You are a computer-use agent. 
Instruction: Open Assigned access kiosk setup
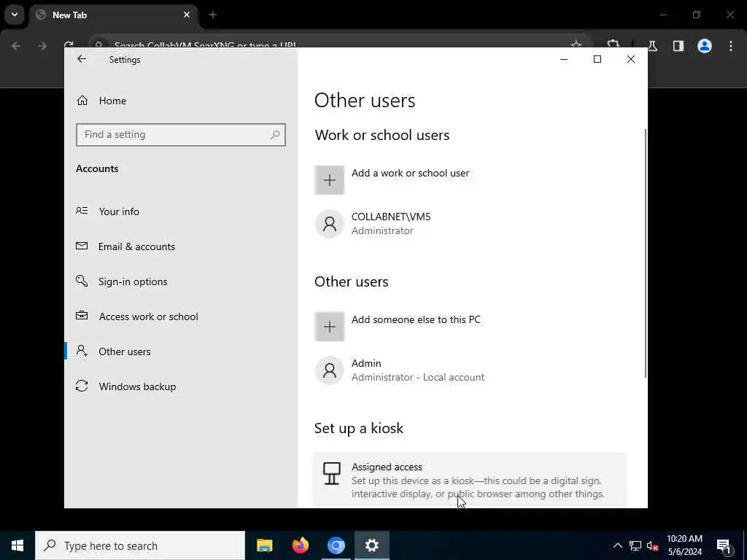click(x=469, y=480)
